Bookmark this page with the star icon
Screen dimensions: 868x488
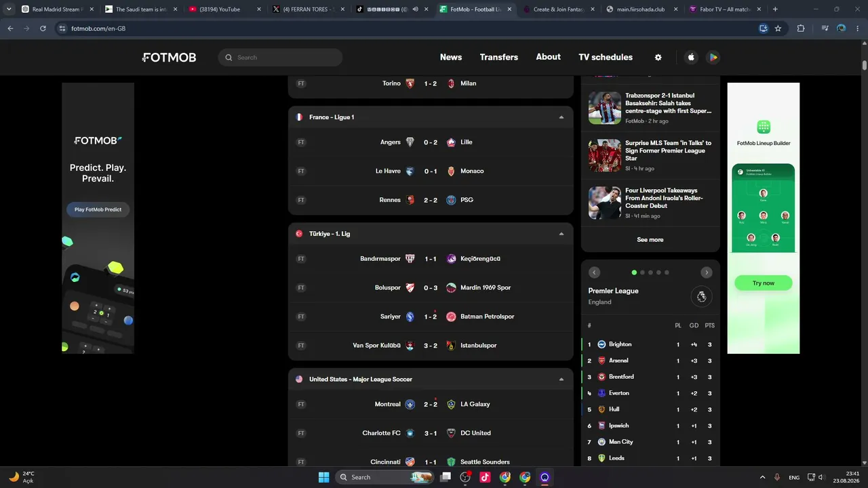click(x=778, y=28)
